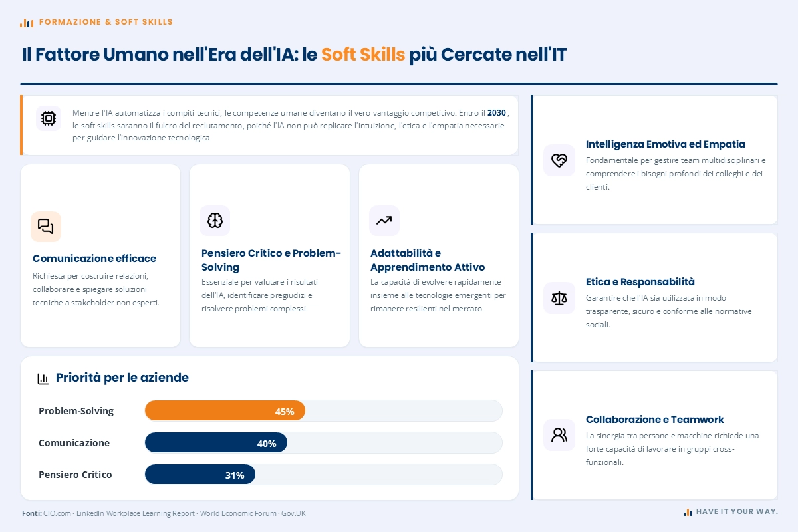Click the bars logo beside Have It Your Way
Image resolution: width=798 pixels, height=532 pixels.
688,512
